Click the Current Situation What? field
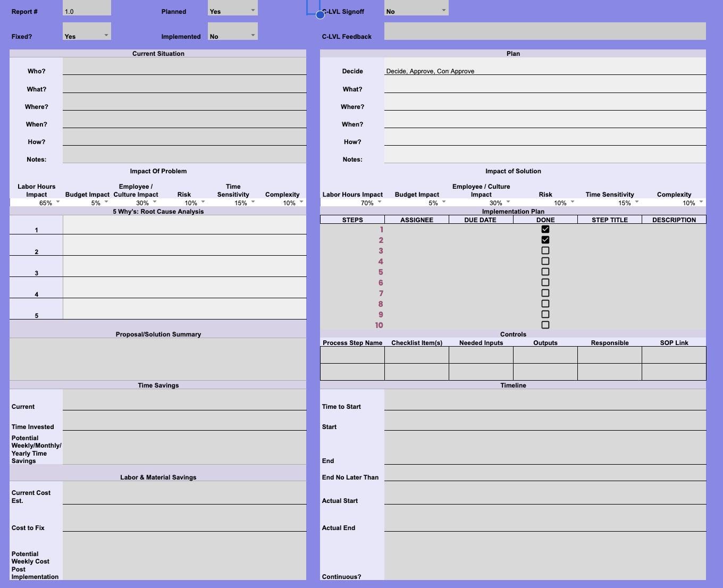723x588 pixels. click(184, 84)
